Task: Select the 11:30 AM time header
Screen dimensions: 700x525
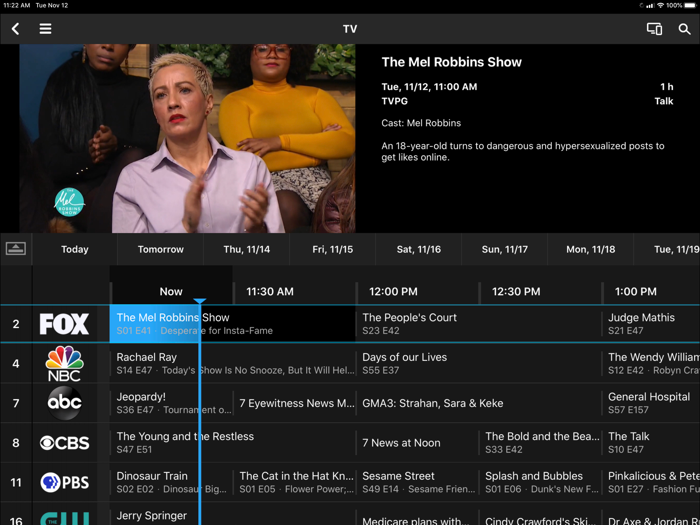Action: coord(270,292)
